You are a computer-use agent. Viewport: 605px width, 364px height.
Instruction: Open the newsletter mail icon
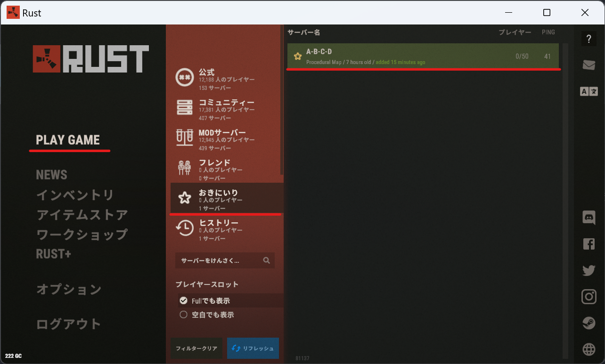(x=589, y=65)
